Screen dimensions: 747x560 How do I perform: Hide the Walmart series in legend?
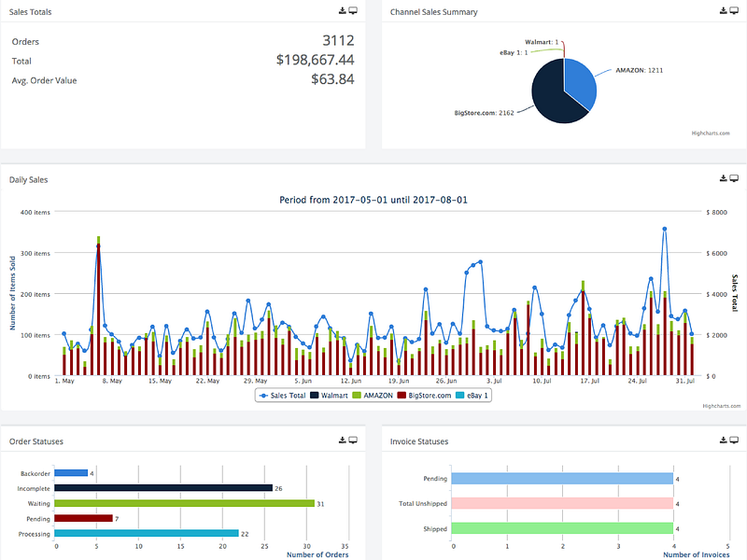333,396
